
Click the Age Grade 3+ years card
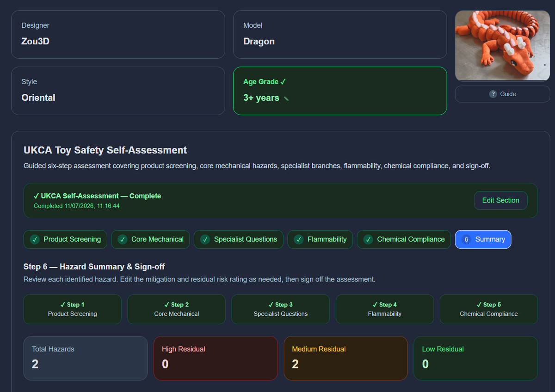coord(340,91)
